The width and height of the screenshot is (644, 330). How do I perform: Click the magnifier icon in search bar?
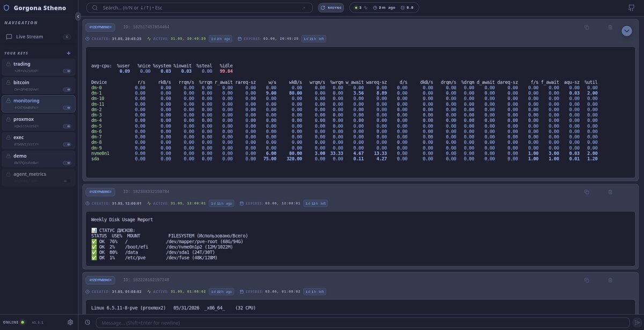coord(95,8)
